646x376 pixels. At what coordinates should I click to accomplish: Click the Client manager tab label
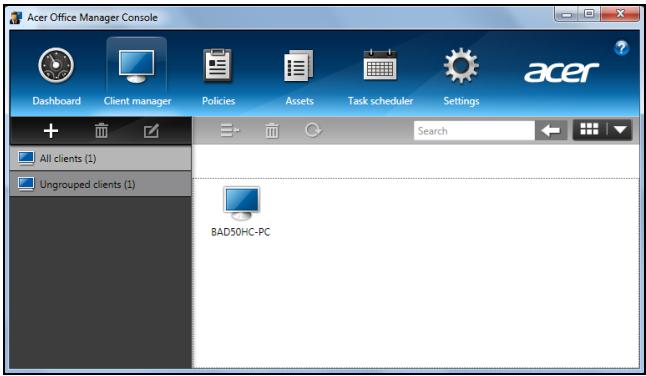(137, 101)
